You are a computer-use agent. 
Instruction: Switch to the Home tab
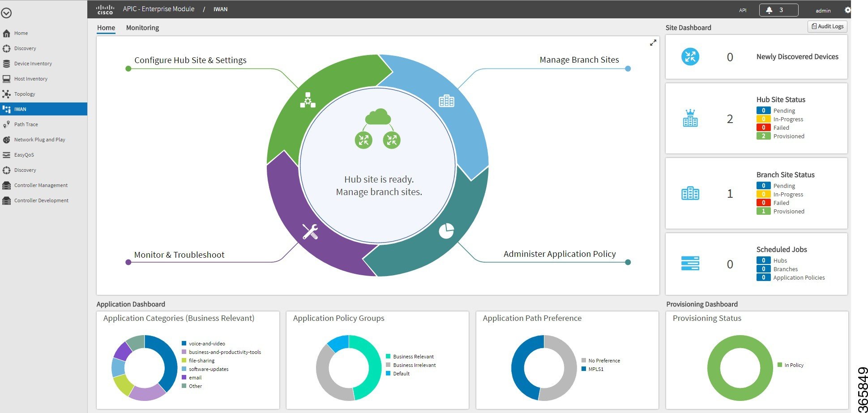[106, 28]
